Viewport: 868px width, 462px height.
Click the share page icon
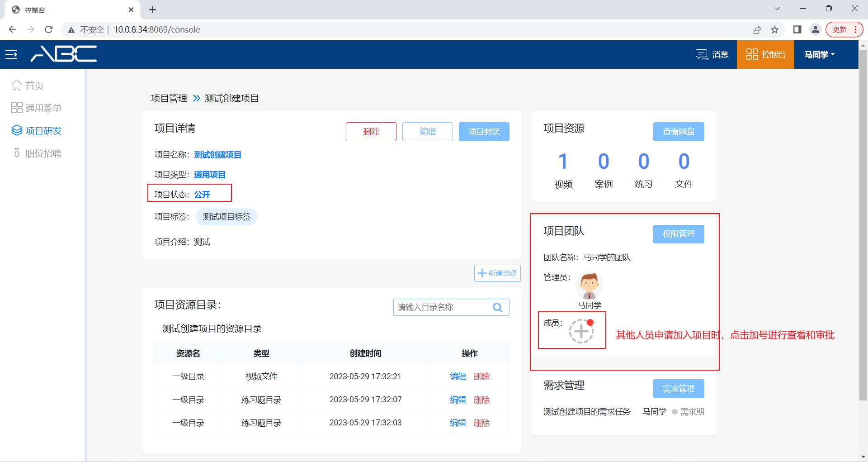coord(756,29)
